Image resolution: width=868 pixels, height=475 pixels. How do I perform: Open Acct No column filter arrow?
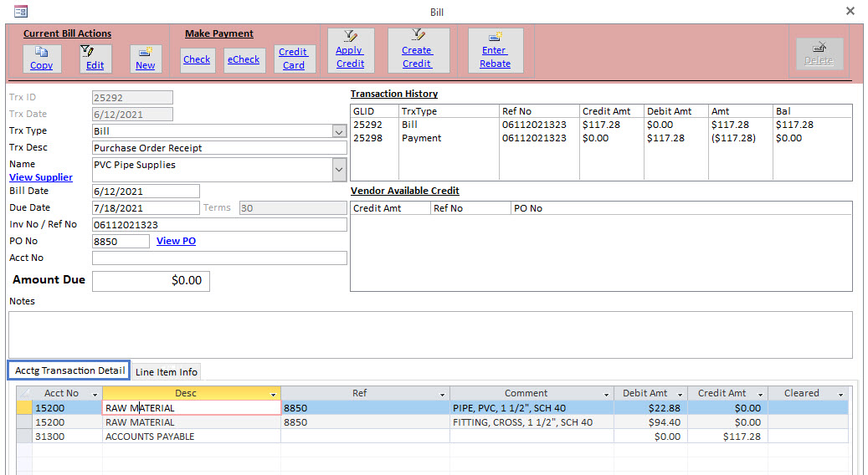(95, 394)
